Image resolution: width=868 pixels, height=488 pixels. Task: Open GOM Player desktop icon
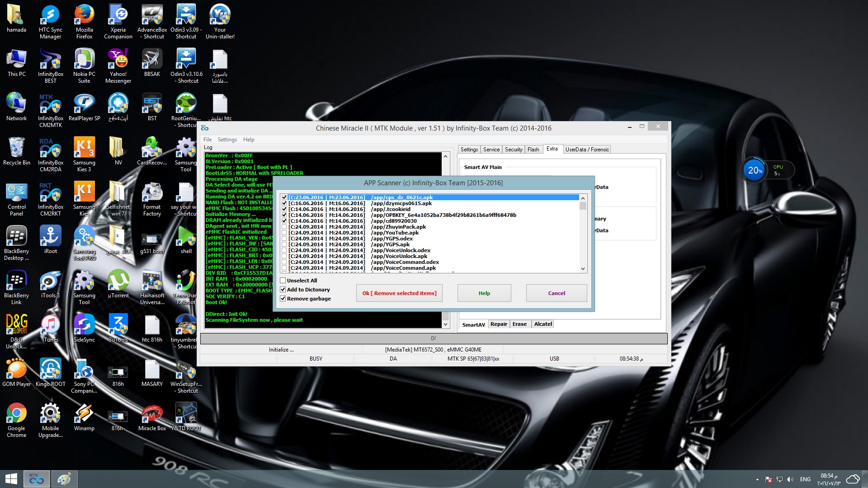coord(16,373)
